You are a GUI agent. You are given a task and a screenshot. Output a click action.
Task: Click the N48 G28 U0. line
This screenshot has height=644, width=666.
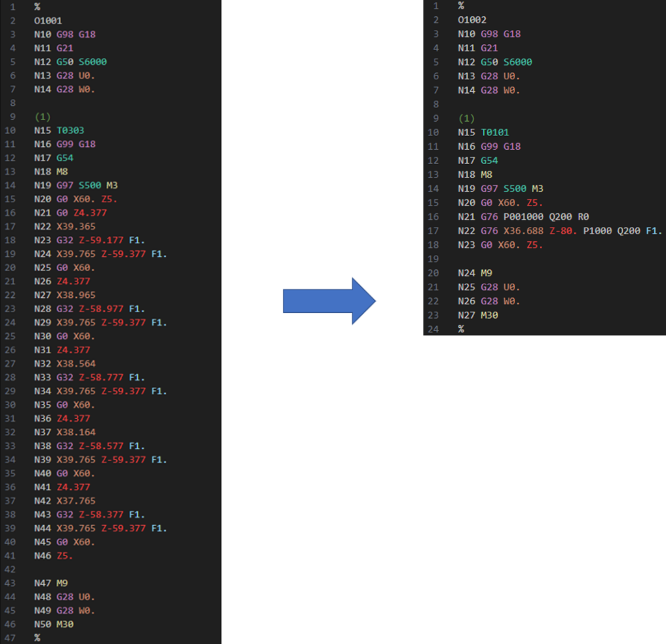64,597
